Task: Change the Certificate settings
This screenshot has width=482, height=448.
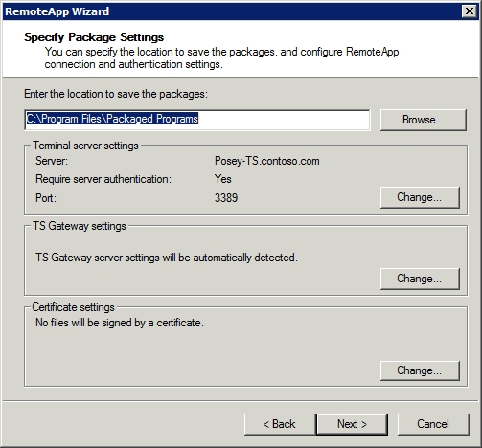Action: coord(420,370)
